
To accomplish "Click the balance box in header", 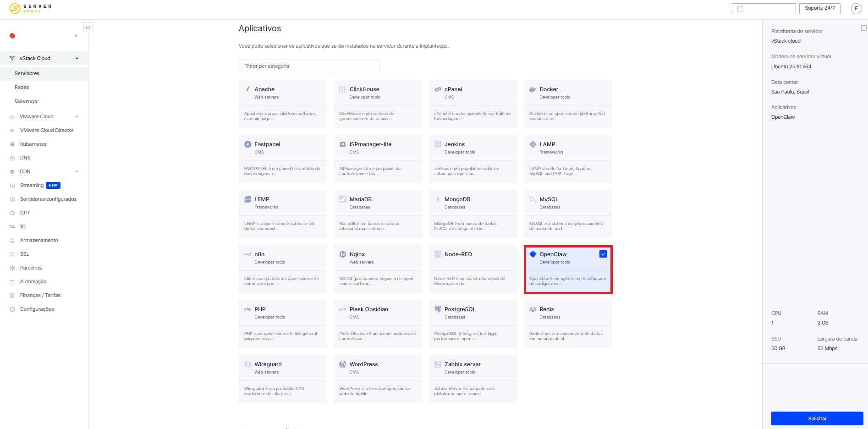I will pos(764,8).
